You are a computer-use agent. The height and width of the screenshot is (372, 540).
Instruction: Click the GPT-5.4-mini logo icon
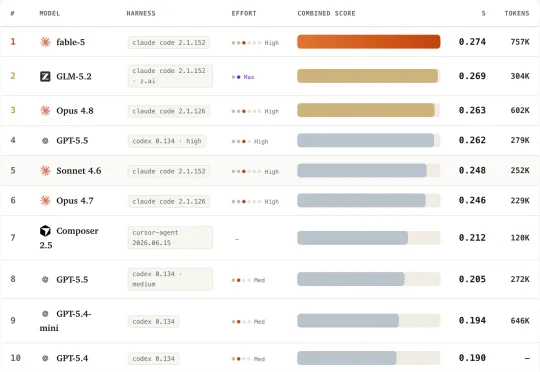tap(45, 313)
